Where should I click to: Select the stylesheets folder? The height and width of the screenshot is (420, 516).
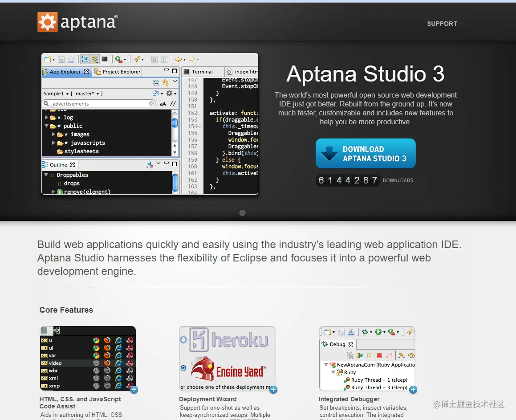[x=78, y=151]
